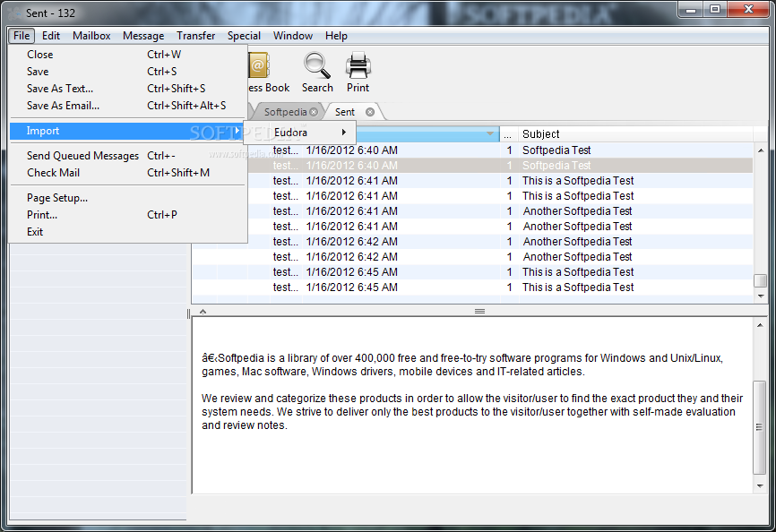Viewport: 776px width, 532px height.
Task: Click message list scroll up arrow
Action: (x=761, y=150)
